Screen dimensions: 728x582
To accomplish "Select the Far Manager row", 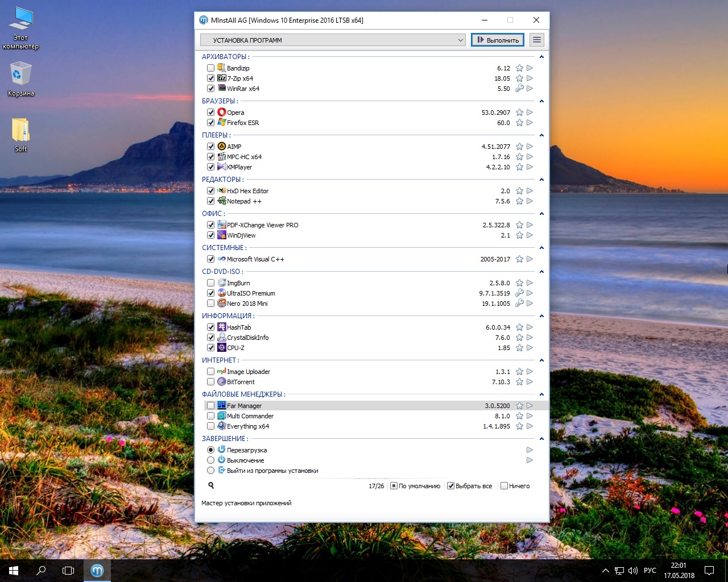I will (376, 406).
